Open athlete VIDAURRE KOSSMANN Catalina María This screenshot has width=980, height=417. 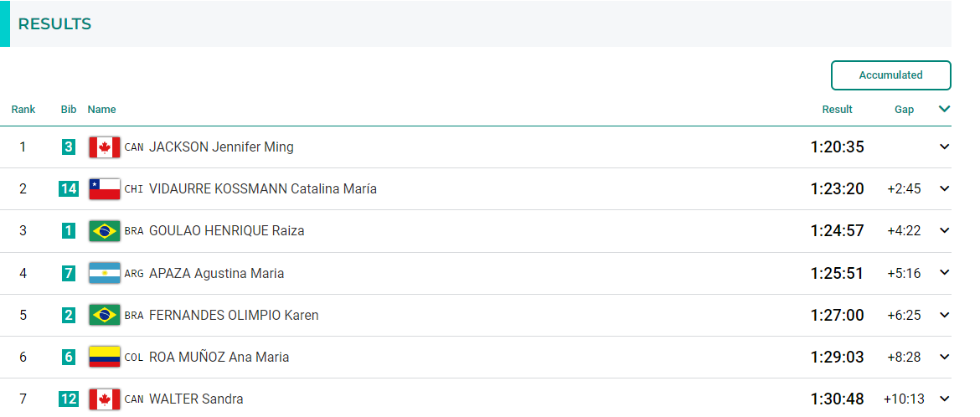tap(262, 188)
